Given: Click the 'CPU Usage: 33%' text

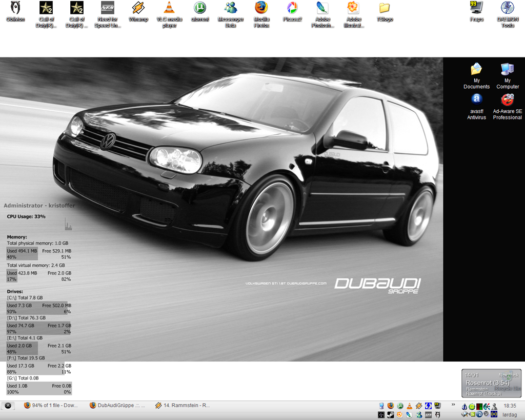Looking at the screenshot, I should click(26, 216).
